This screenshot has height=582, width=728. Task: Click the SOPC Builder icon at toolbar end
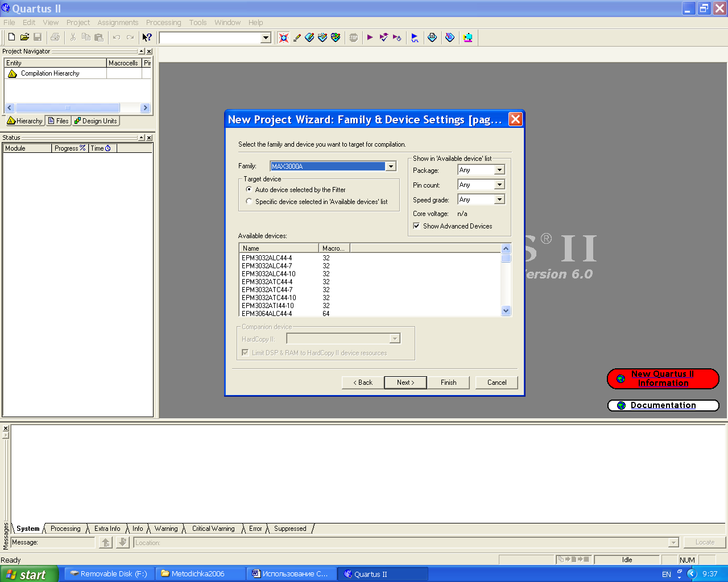tap(468, 38)
